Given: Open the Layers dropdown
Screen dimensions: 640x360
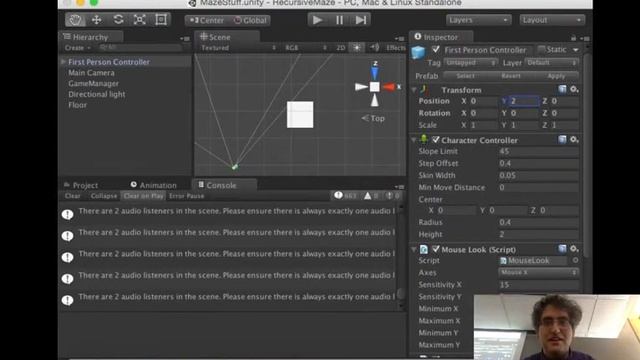Looking at the screenshot, I should pyautogui.click(x=478, y=20).
